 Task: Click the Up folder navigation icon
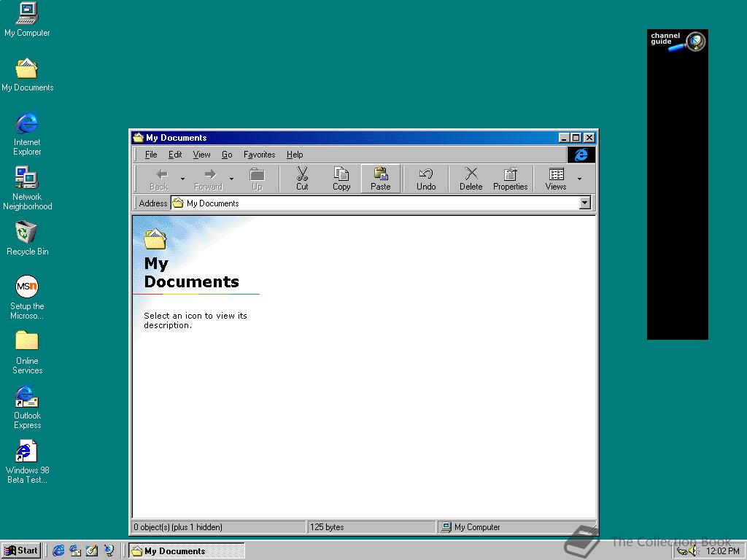257,177
